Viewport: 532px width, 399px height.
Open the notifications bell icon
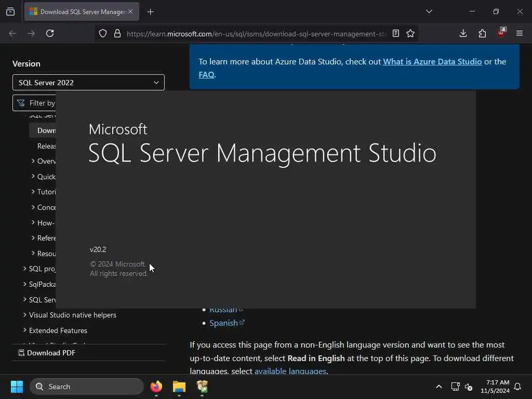tap(517, 387)
